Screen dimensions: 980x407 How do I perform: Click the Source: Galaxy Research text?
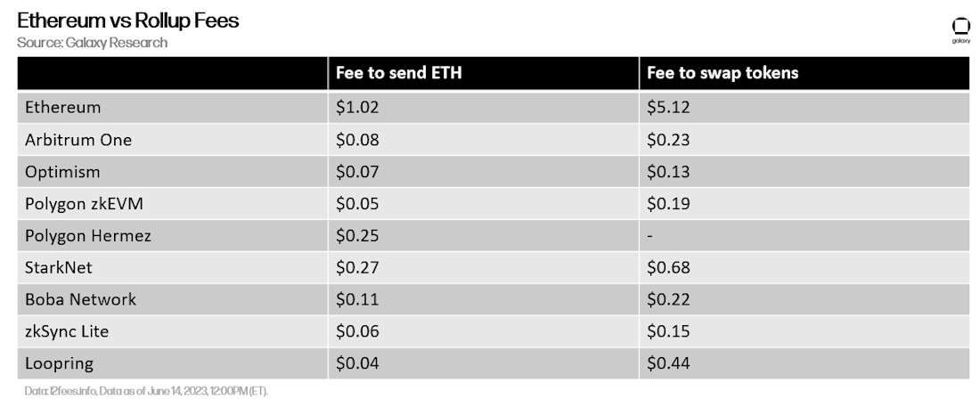[x=92, y=43]
